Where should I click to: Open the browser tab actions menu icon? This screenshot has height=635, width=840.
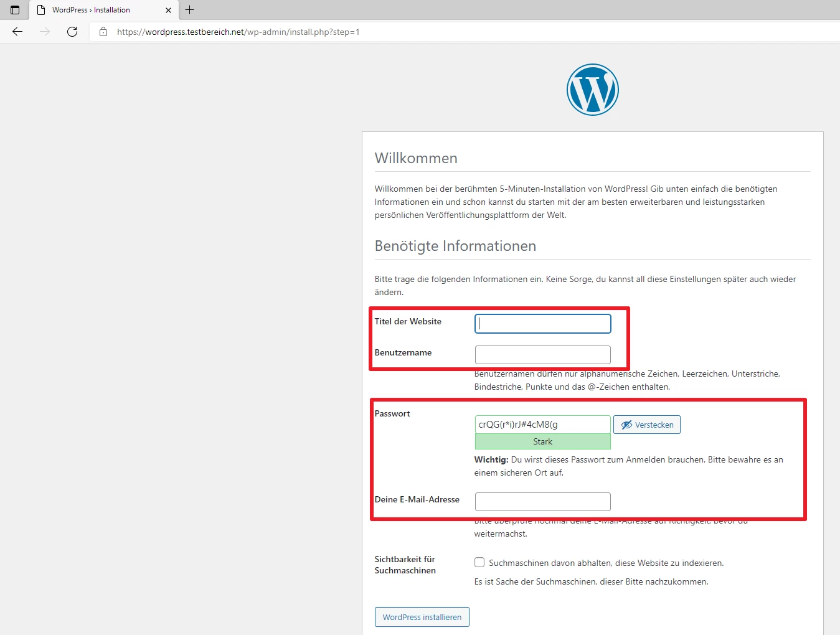[x=15, y=10]
